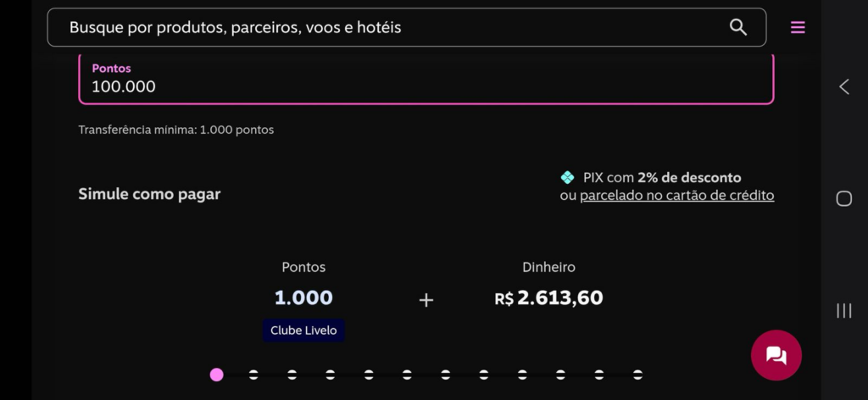This screenshot has height=400, width=868.
Task: Click the plus sign between values
Action: pos(426,299)
